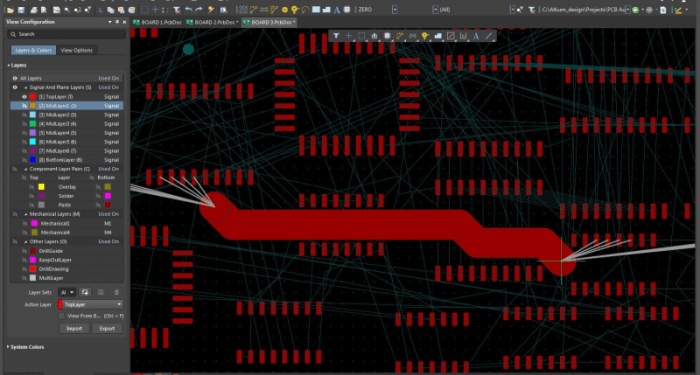Click the delete layer set trash icon
The width and height of the screenshot is (700, 375).
point(117,292)
